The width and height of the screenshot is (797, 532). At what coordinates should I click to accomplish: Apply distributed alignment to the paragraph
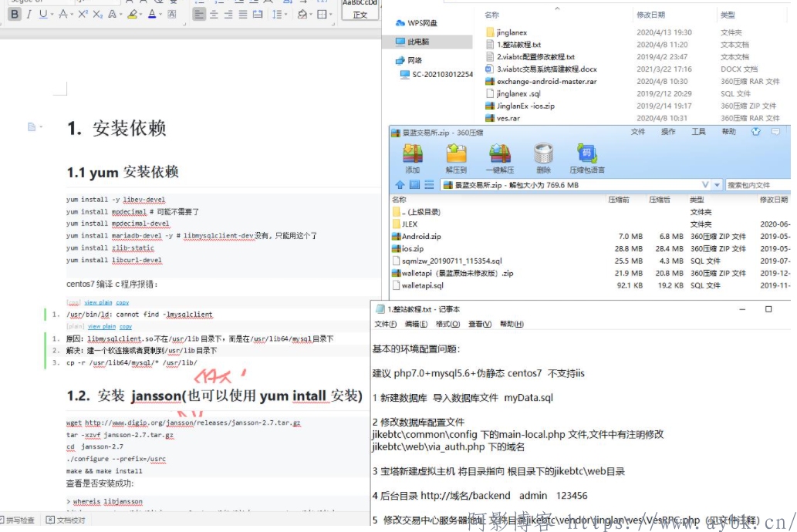[x=258, y=14]
